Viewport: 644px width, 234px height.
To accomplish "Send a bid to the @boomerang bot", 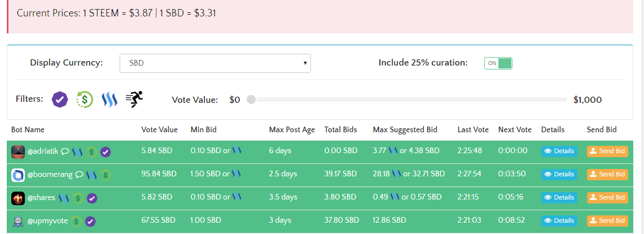I will (607, 175).
